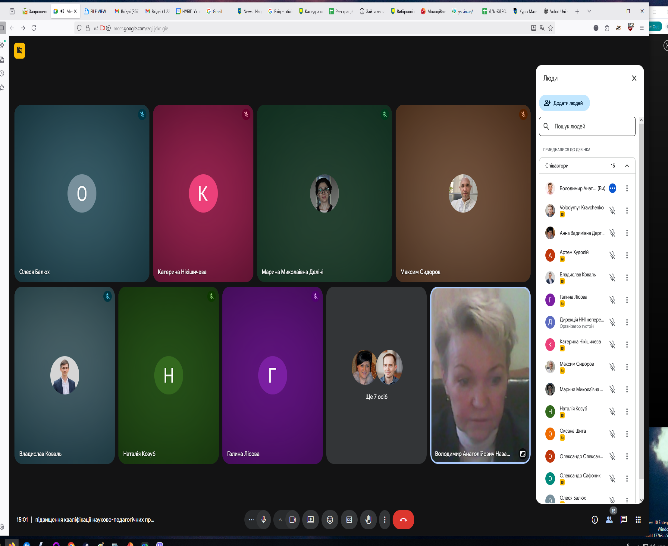Toggle the people panel icon at bottom right
The image size is (668, 546).
point(609,520)
